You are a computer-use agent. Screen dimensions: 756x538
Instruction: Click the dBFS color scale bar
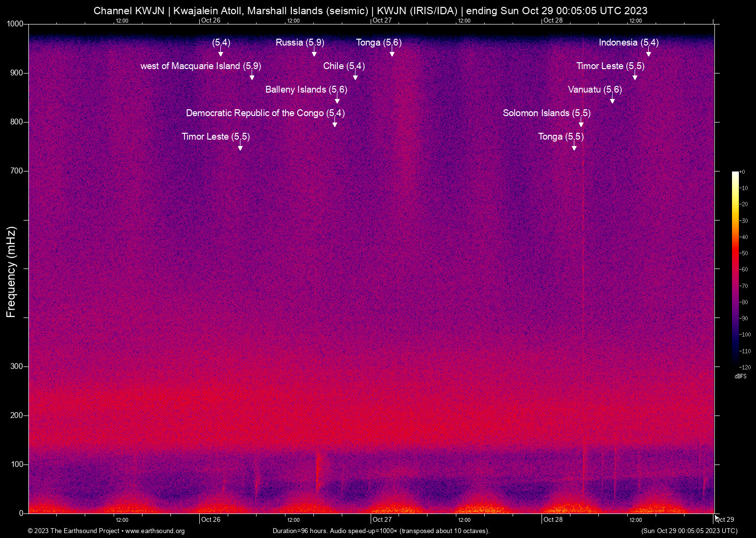click(735, 269)
